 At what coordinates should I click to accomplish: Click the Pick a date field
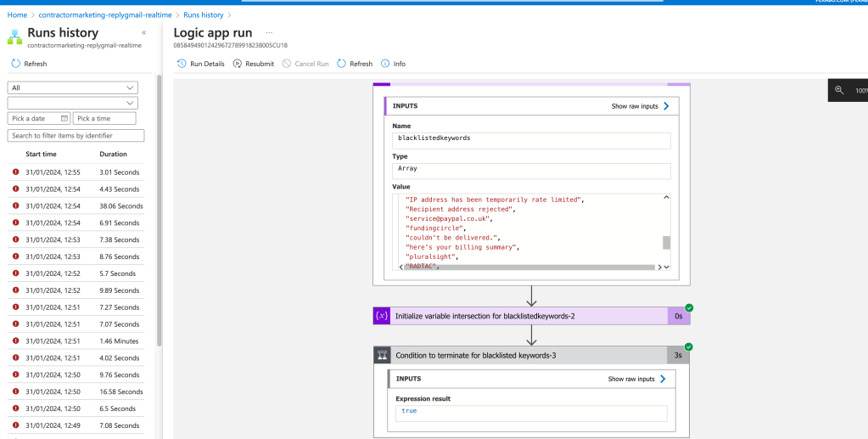39,118
